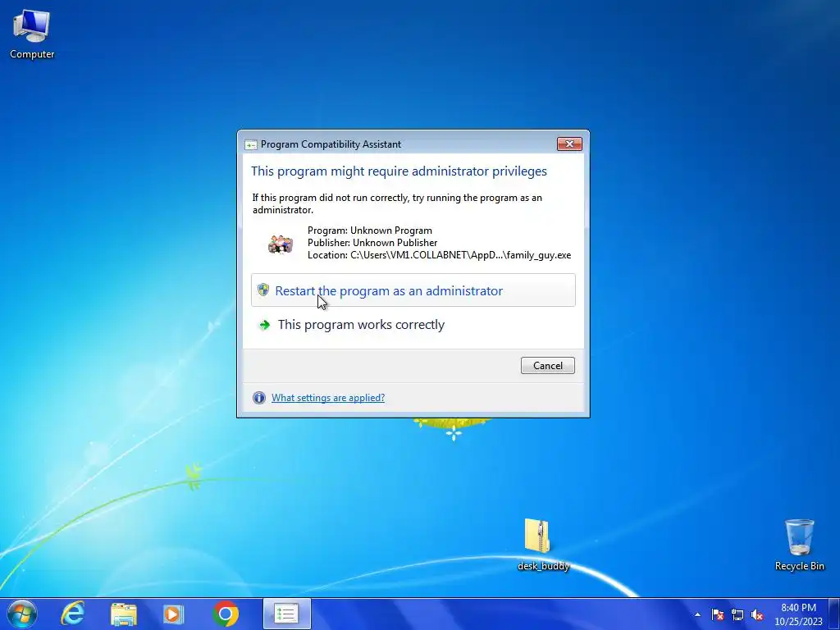Launch Internet Explorer from the taskbar
Screen dimensions: 840x630
point(72,614)
